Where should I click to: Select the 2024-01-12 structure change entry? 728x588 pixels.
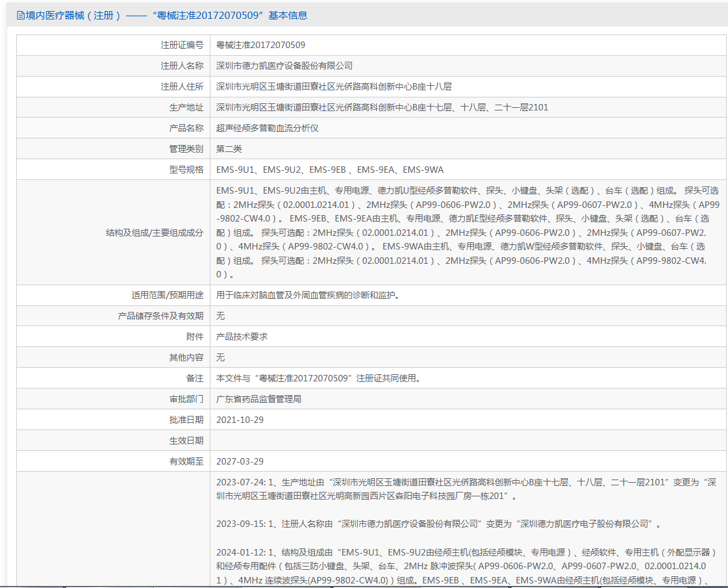(466, 567)
